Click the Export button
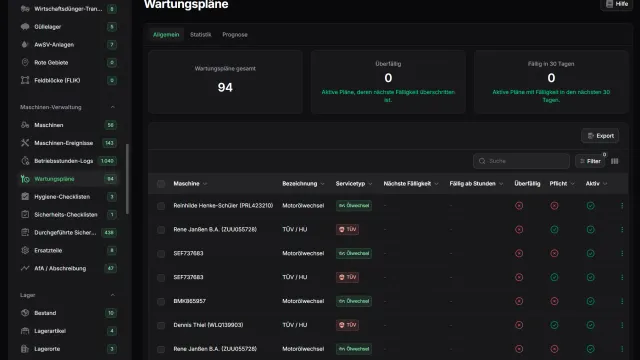Viewport: 640px width, 360px height. click(600, 136)
